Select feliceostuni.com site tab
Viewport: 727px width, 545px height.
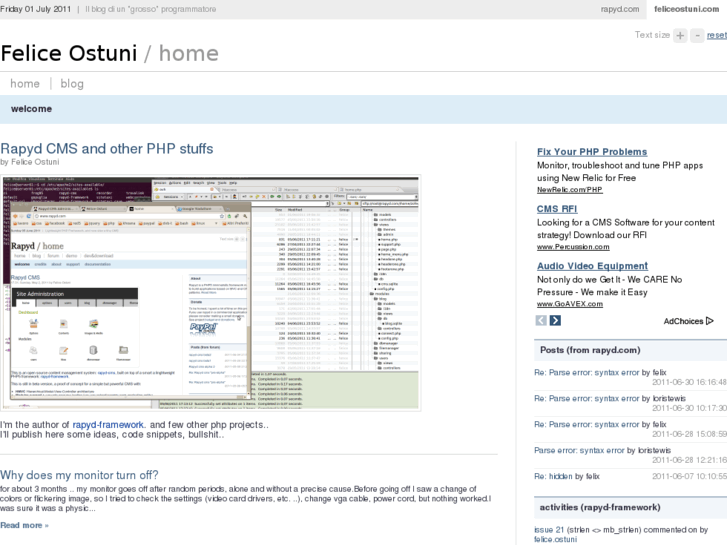(686, 9)
